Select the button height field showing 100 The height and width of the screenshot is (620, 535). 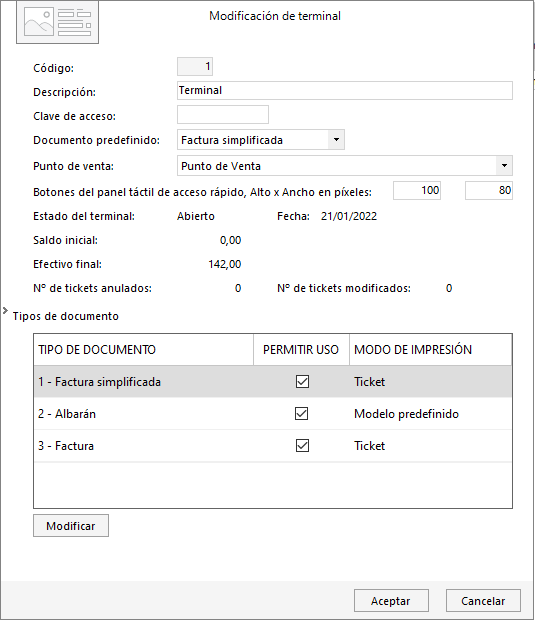click(x=417, y=191)
